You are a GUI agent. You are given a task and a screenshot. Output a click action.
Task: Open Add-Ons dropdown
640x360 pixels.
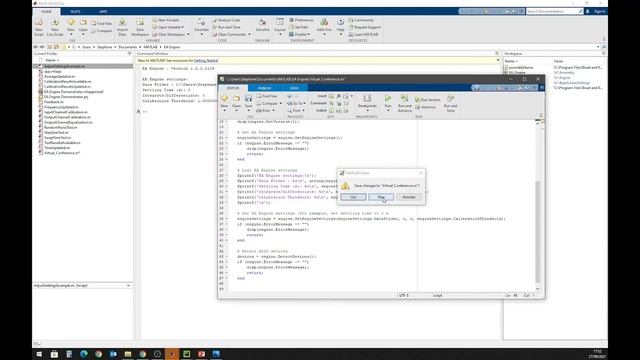(x=324, y=34)
